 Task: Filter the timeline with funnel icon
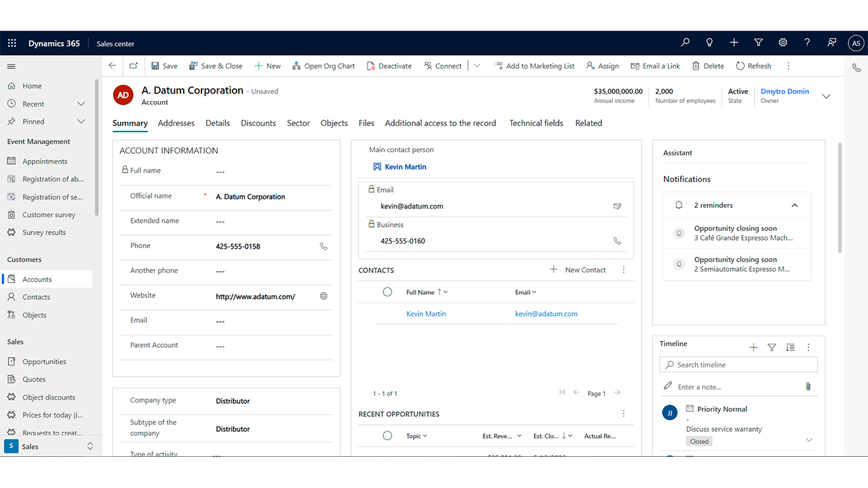point(772,347)
